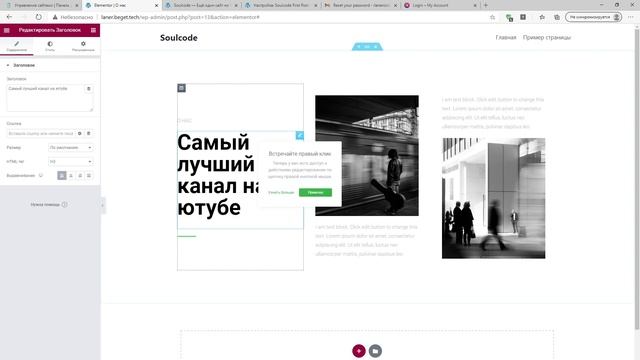Screen dimensions: 640x360
Task: Open Elementor hamburger menu in panel header
Action: (x=7, y=30)
